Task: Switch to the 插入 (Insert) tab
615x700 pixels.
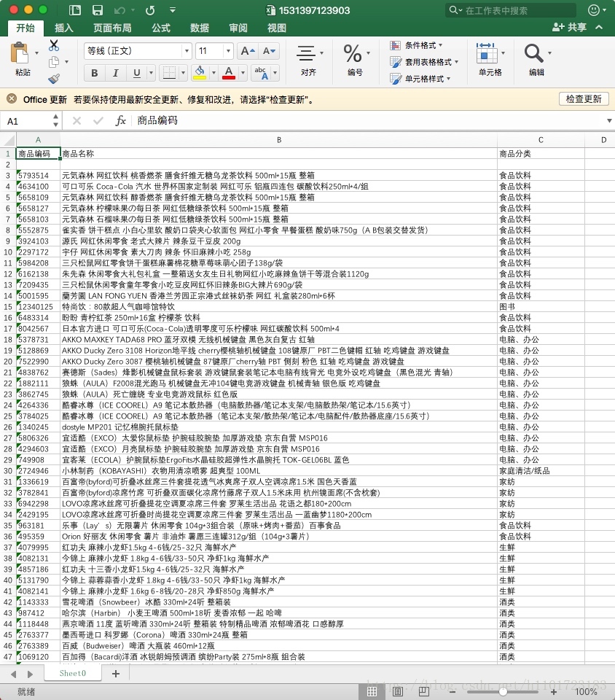Action: pos(64,28)
